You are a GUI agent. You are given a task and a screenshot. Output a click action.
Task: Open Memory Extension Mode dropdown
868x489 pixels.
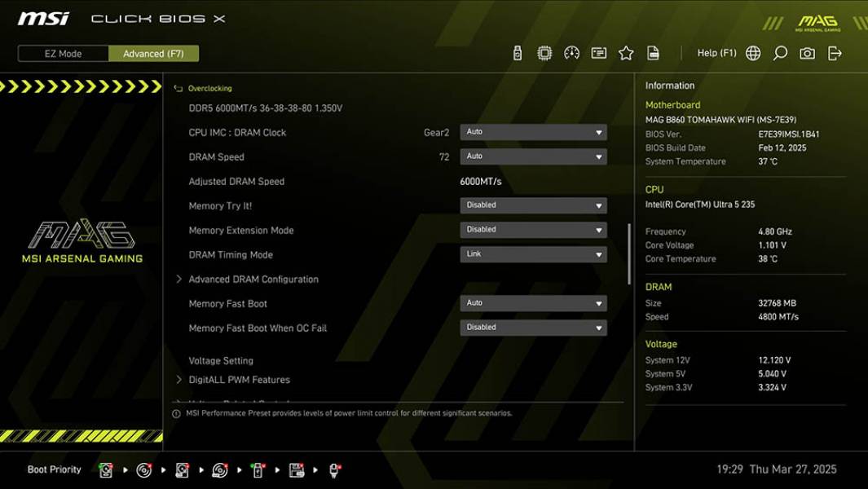(533, 230)
